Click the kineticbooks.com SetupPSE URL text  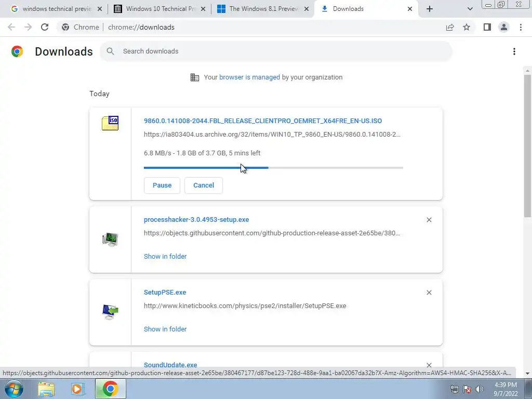point(245,306)
